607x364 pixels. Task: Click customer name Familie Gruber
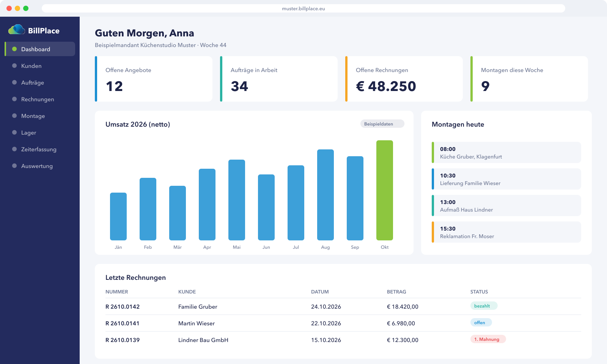click(x=198, y=307)
